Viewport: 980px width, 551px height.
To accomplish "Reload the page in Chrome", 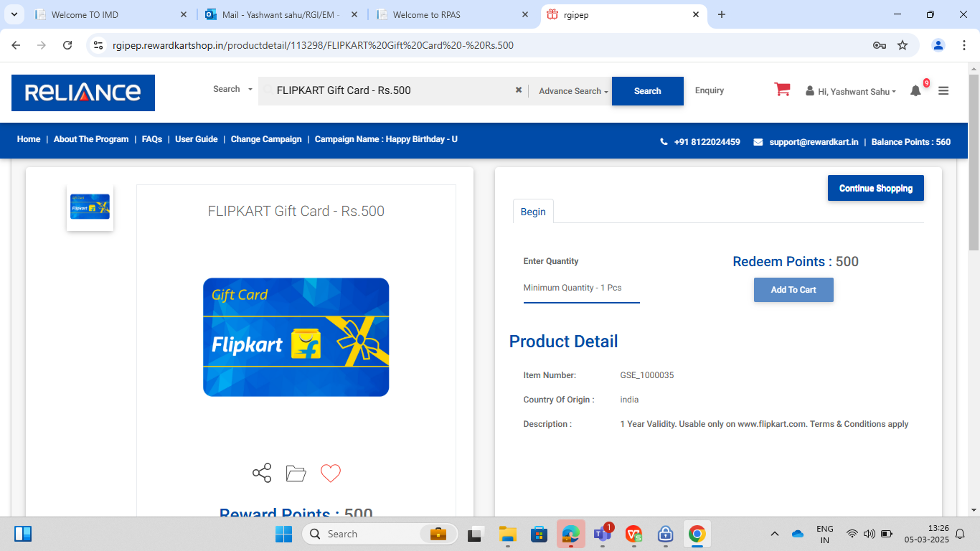I will tap(67, 45).
